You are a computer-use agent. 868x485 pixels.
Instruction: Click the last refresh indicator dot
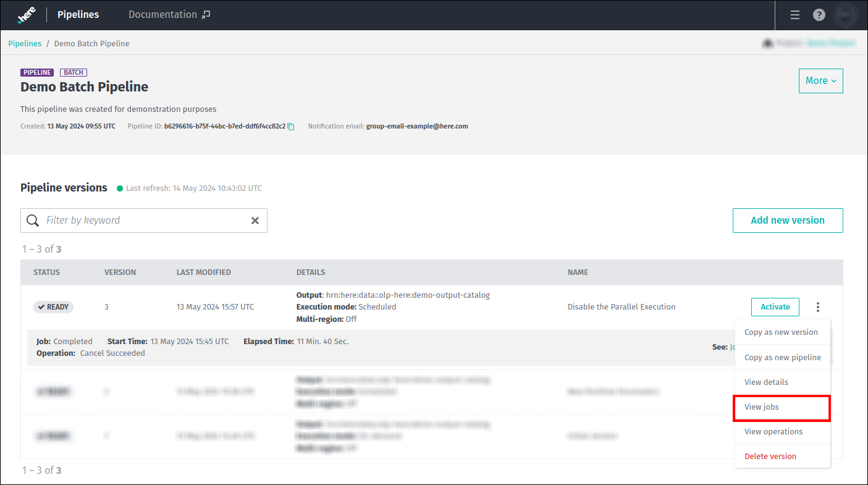[x=120, y=188]
